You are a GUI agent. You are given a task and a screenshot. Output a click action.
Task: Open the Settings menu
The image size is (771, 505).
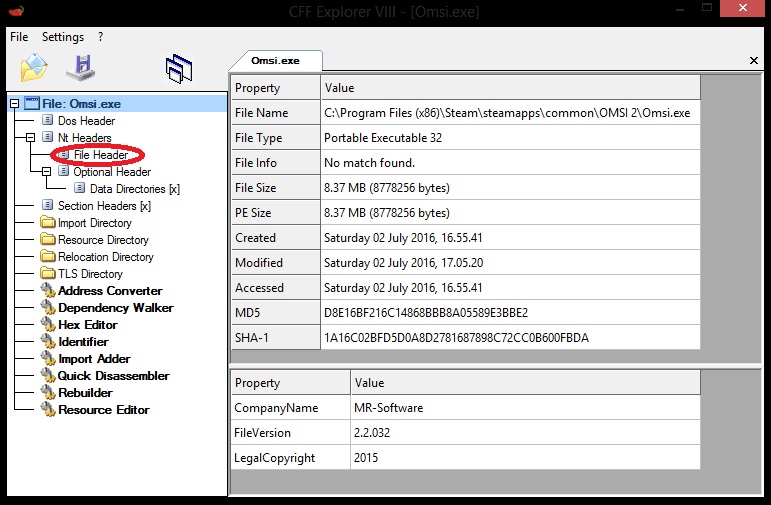(62, 37)
